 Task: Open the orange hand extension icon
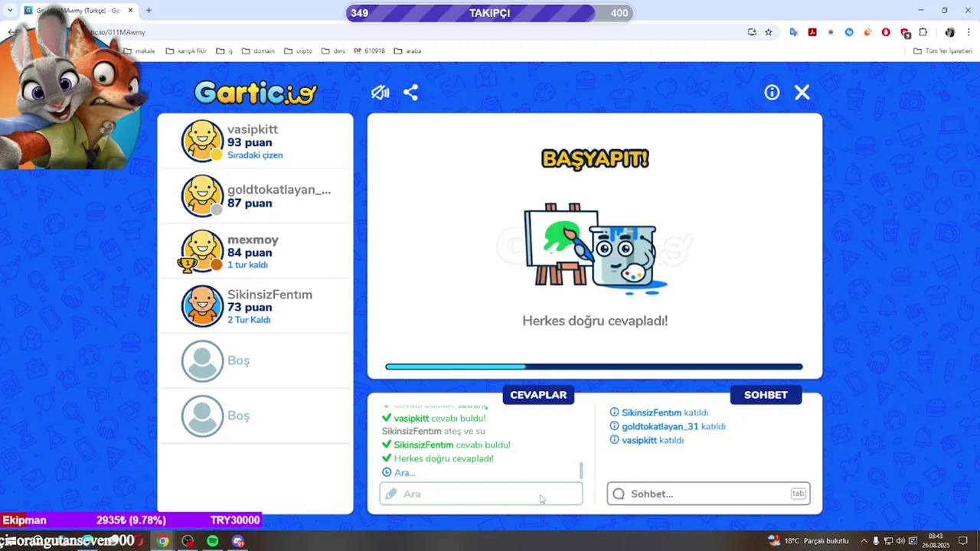[x=867, y=32]
